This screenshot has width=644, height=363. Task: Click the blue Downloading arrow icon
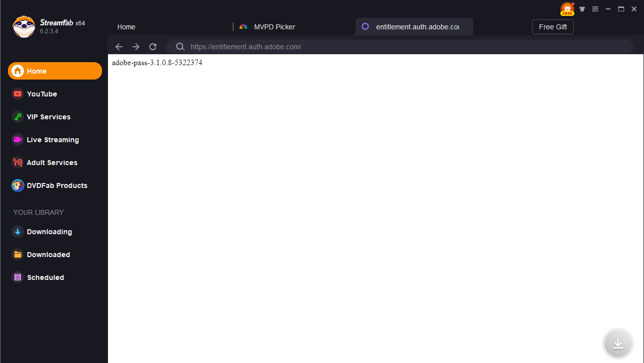18,232
